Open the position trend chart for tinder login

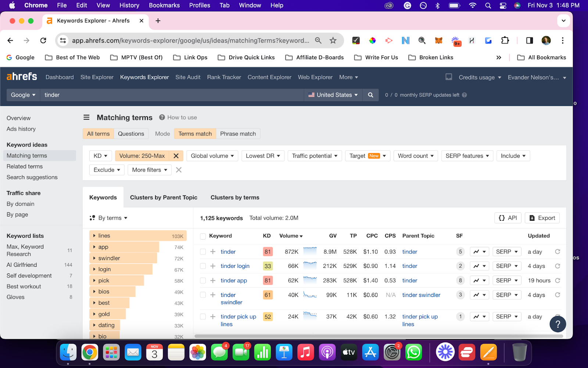[x=479, y=266]
